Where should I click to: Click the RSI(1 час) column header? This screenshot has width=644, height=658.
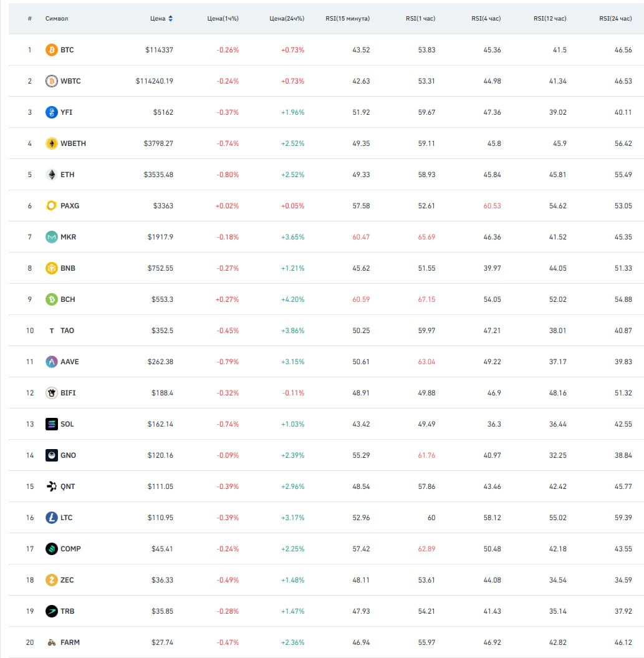[x=420, y=19]
